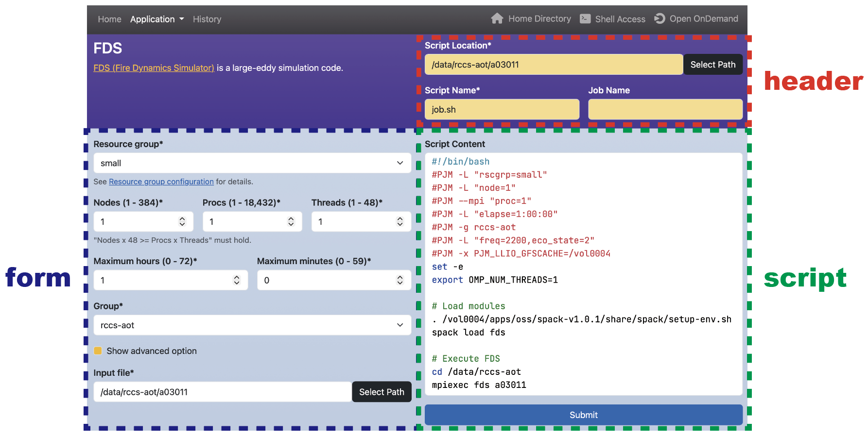868x436 pixels.
Task: Expand the Group dropdown showing rccs-aot
Action: point(252,325)
